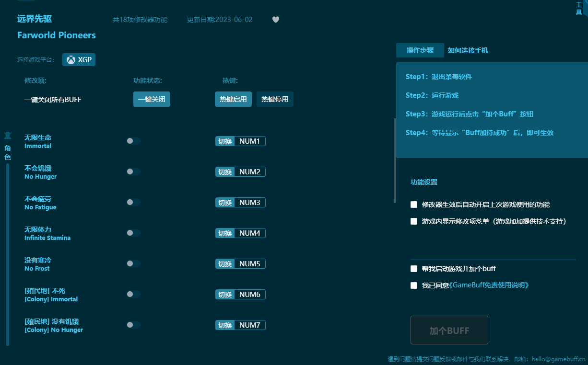Check 帮我启动游戏并加个buff option

coord(414,269)
